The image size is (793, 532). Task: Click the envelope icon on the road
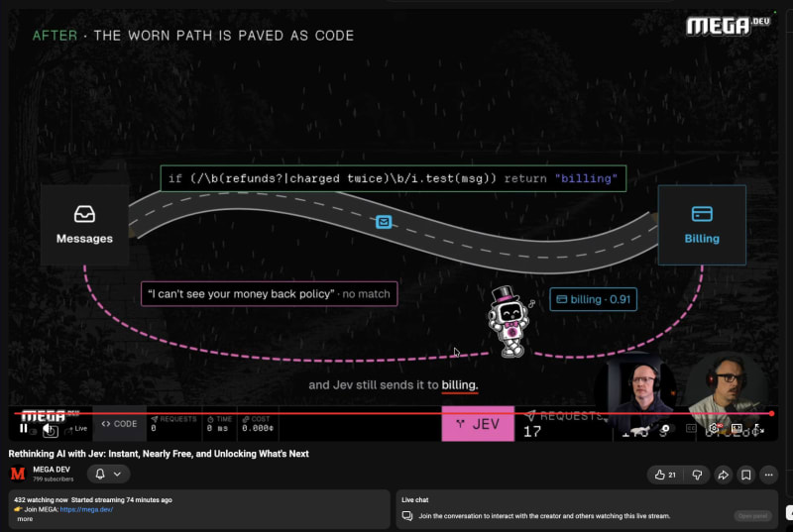coord(384,222)
